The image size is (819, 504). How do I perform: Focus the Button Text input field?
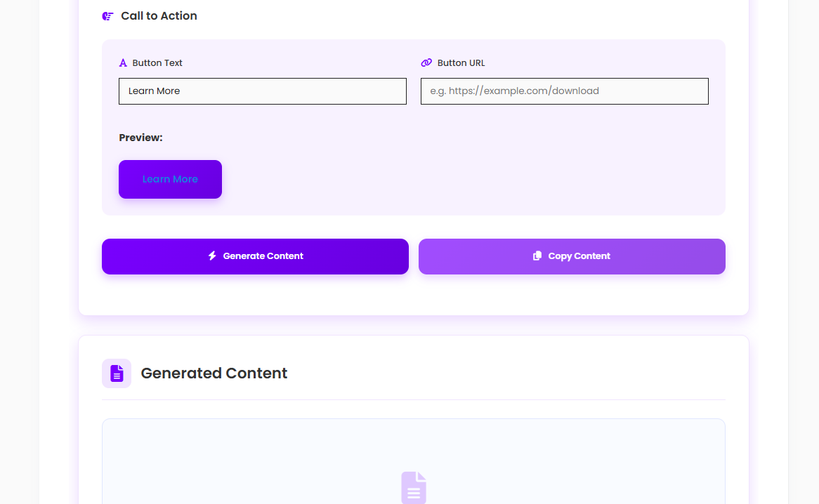pyautogui.click(x=263, y=91)
